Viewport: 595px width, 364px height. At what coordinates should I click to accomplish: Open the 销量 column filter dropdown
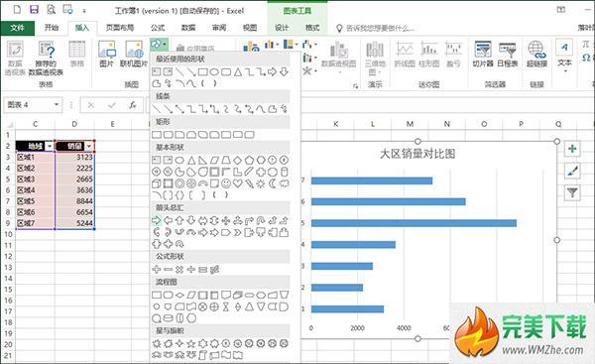tap(89, 146)
